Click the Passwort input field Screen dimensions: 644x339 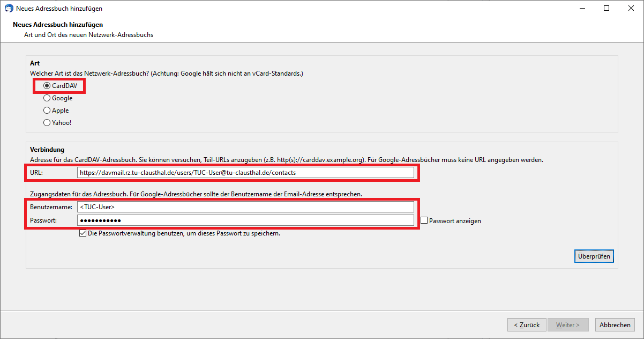click(245, 220)
